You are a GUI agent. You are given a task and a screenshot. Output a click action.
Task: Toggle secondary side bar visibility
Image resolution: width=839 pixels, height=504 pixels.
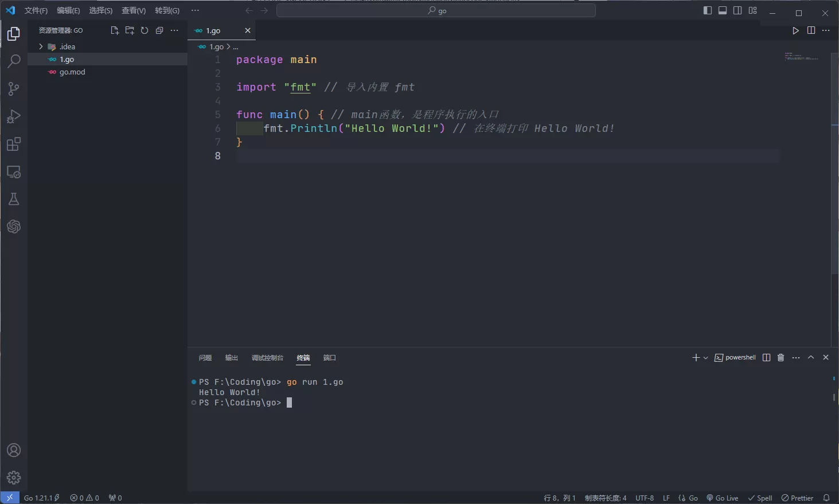pyautogui.click(x=737, y=10)
